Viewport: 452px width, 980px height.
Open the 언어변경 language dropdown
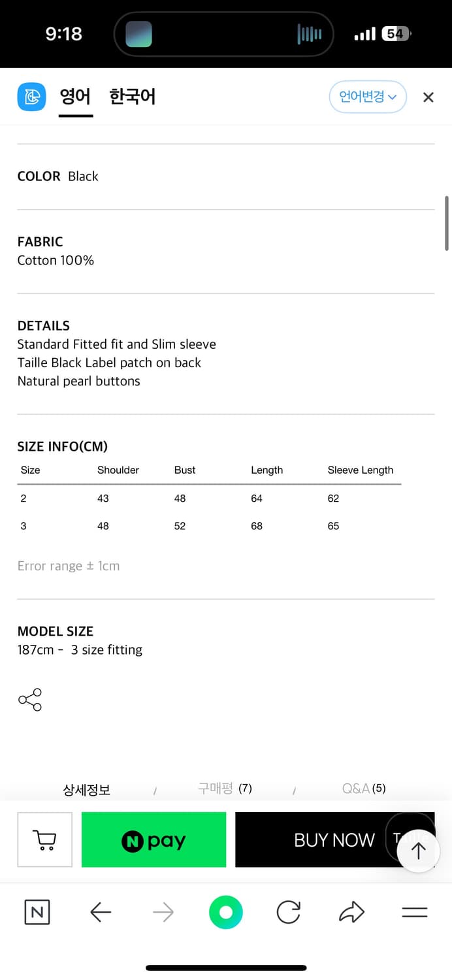coord(368,97)
